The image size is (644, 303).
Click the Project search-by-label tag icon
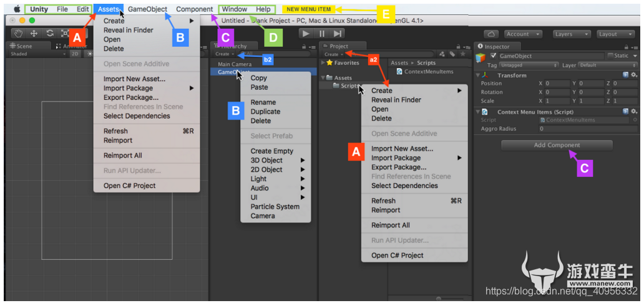pyautogui.click(x=452, y=54)
